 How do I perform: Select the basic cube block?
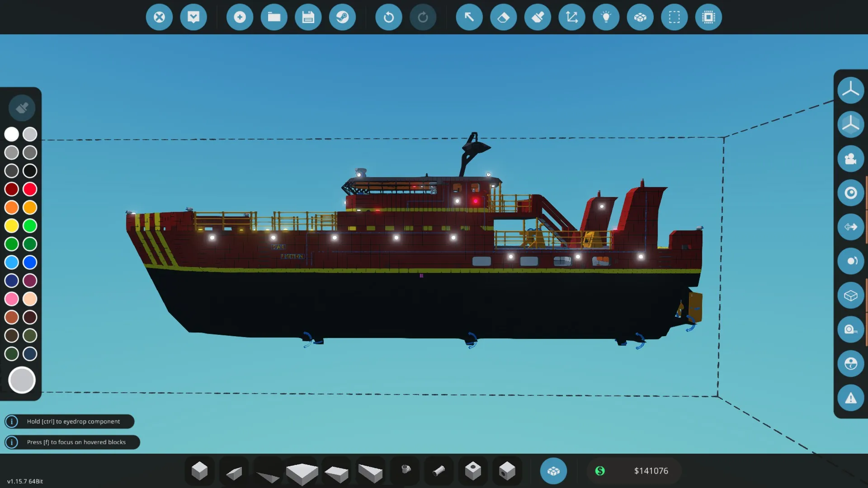click(199, 471)
